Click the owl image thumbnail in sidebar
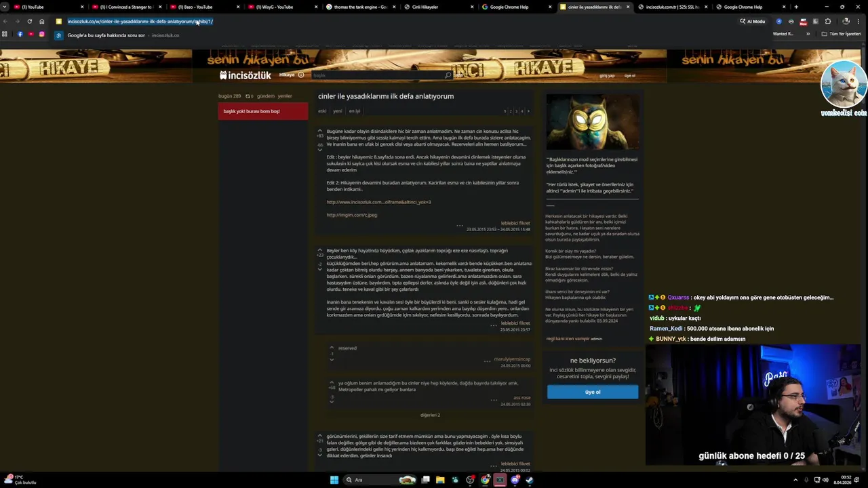This screenshot has width=868, height=488. pyautogui.click(x=592, y=121)
